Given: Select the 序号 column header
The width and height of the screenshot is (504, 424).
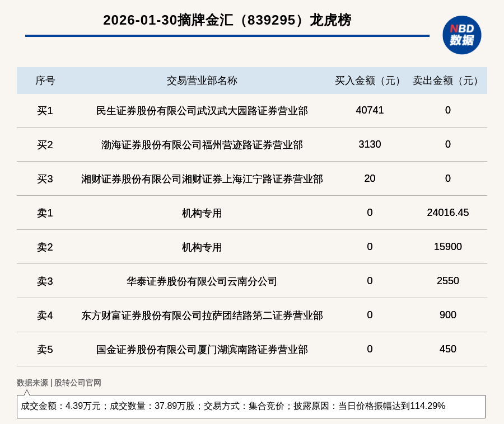Looking at the screenshot, I should pyautogui.click(x=45, y=81).
